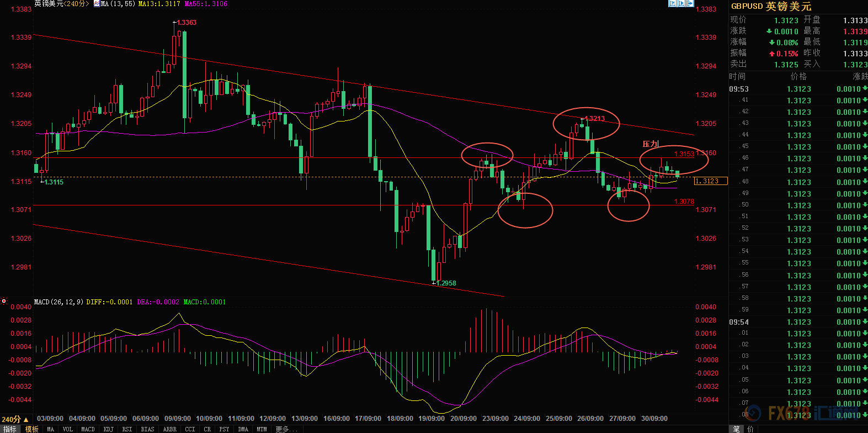Select the BIAS indicator tab
Viewport: 868px width, 433px height.
click(147, 429)
